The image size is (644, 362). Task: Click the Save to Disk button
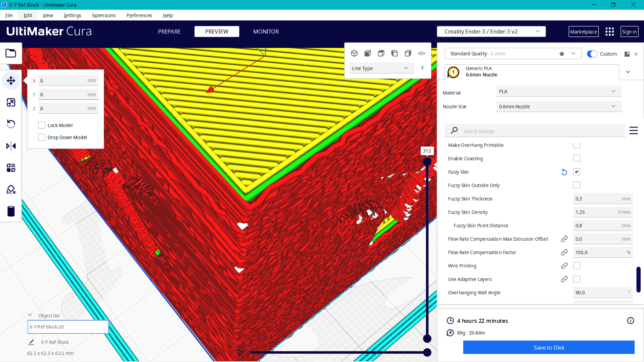pyautogui.click(x=549, y=348)
